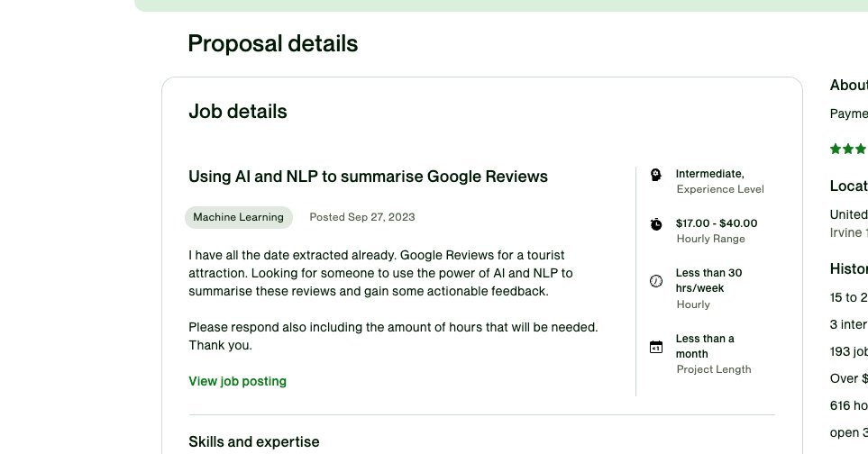The width and height of the screenshot is (868, 454).
Task: Open the View job posting link
Action: click(237, 381)
